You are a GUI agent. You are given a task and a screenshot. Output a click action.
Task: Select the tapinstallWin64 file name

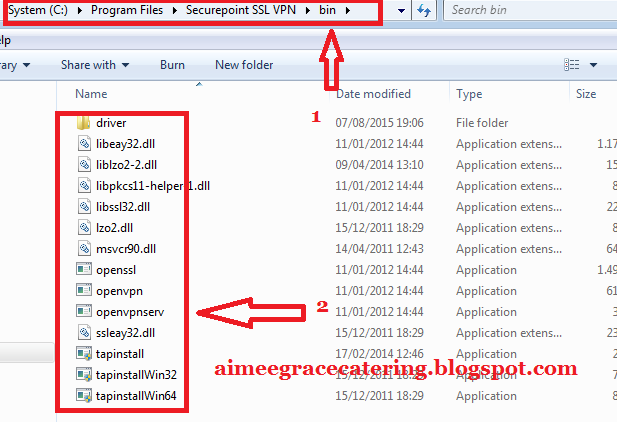pos(136,395)
